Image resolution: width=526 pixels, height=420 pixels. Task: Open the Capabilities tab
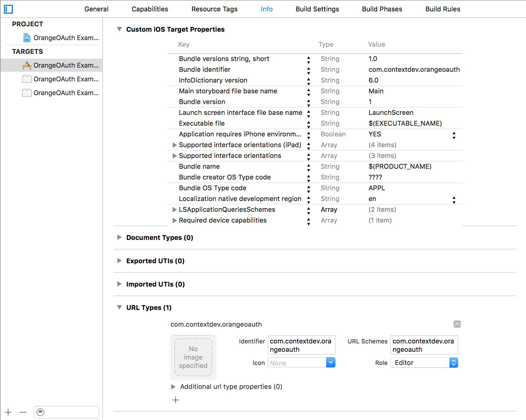point(150,9)
